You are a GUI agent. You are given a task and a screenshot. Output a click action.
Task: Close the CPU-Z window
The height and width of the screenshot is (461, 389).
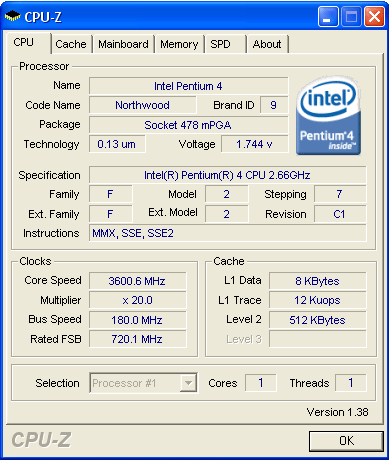(x=374, y=16)
